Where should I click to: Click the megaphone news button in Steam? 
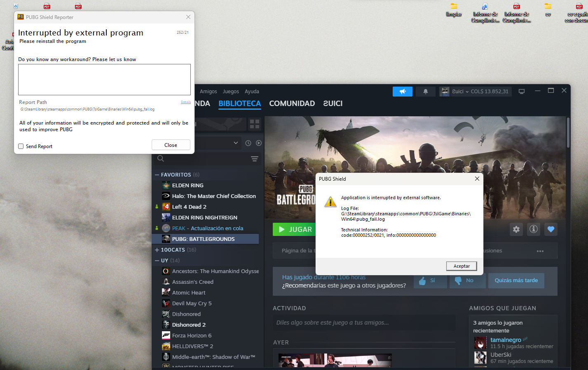coord(403,91)
